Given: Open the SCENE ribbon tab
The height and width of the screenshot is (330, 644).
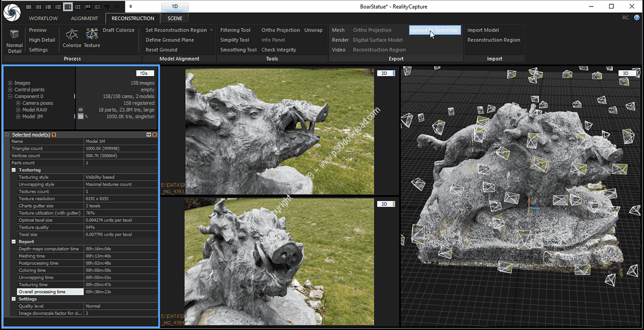Looking at the screenshot, I should point(174,18).
